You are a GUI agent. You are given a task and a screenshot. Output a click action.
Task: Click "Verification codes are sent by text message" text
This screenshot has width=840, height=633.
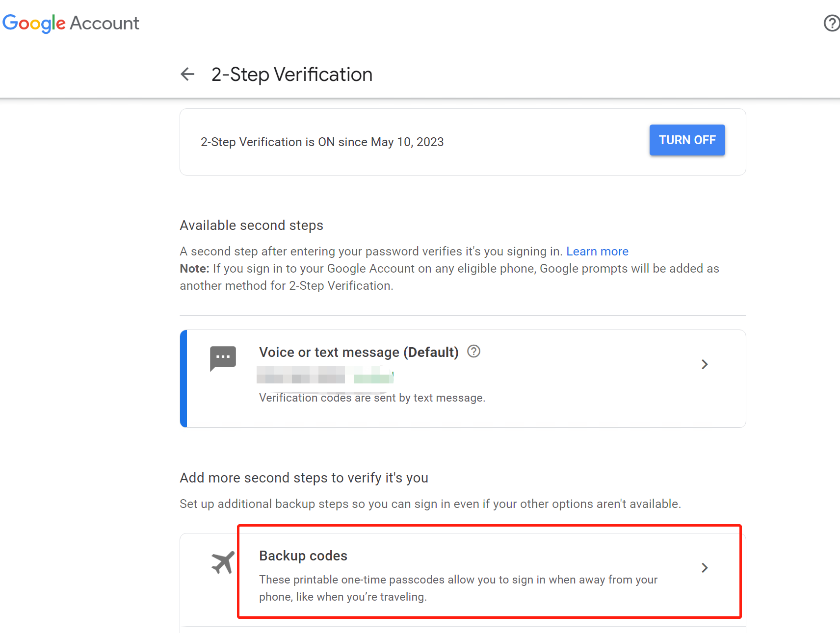372,398
